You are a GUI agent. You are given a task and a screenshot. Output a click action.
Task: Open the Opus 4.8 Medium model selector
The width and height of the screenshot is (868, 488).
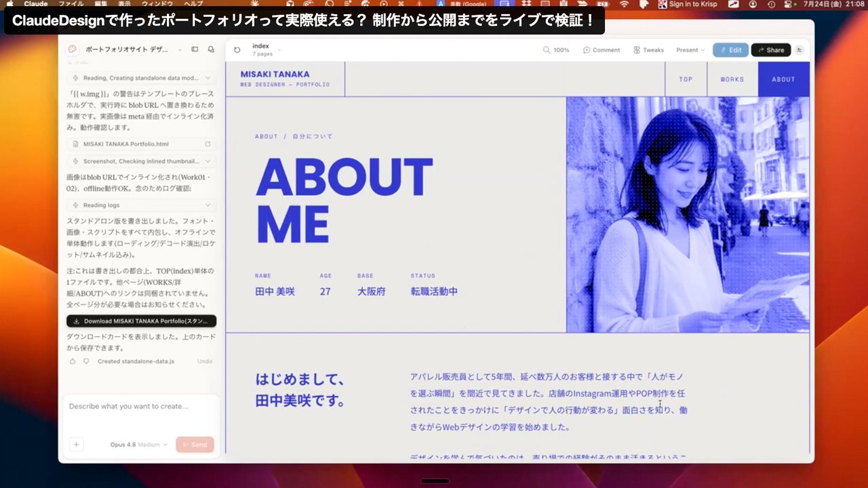click(x=139, y=445)
